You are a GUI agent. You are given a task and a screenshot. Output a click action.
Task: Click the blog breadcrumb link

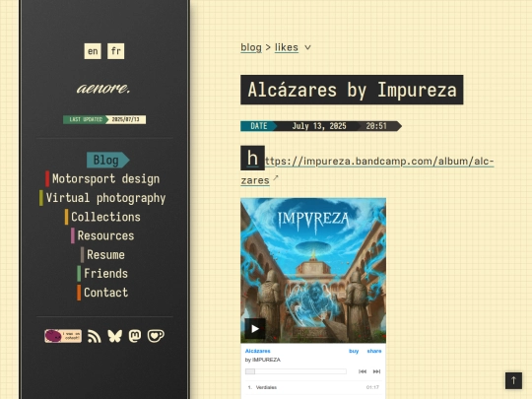pos(251,47)
